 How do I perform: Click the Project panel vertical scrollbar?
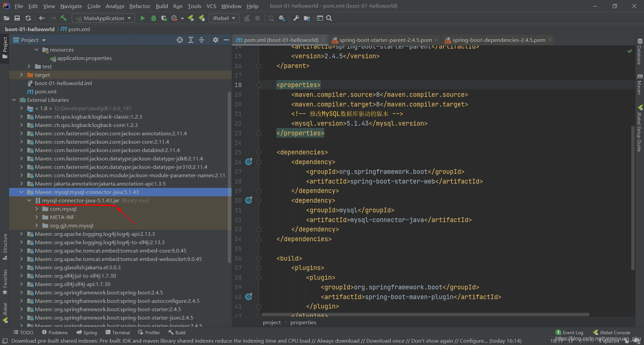click(229, 178)
